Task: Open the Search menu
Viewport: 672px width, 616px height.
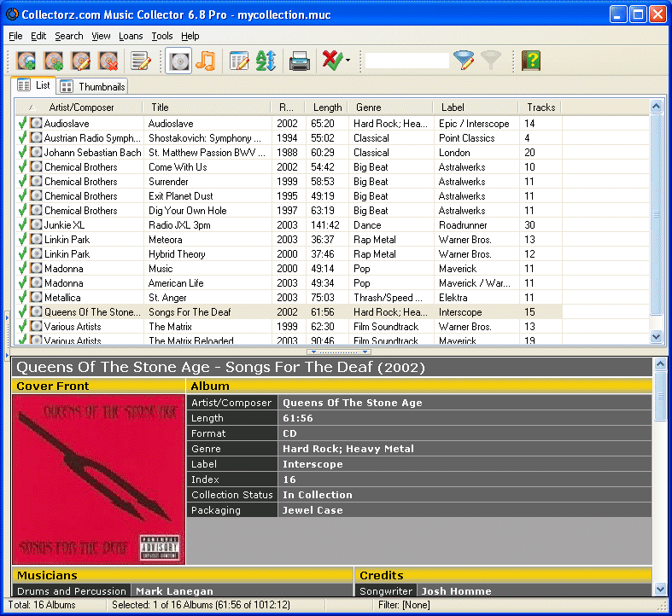Action: click(x=68, y=36)
